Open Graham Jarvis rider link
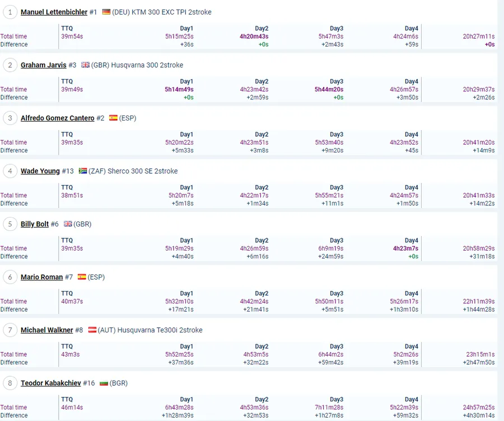 (x=44, y=65)
